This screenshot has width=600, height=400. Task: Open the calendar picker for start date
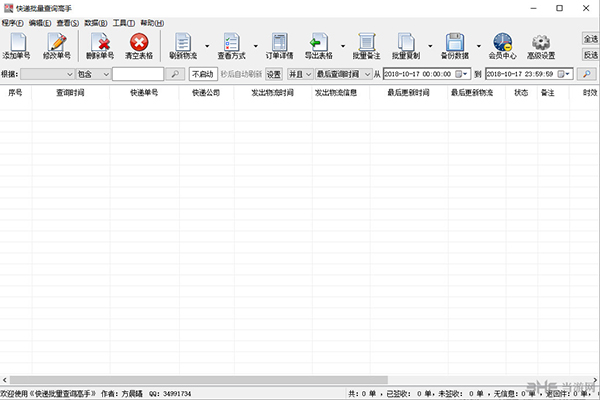tap(461, 74)
